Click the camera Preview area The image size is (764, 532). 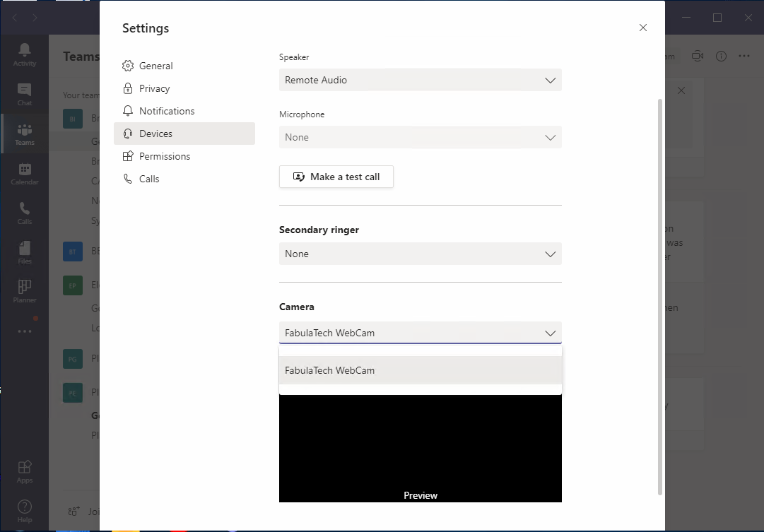tap(420, 448)
